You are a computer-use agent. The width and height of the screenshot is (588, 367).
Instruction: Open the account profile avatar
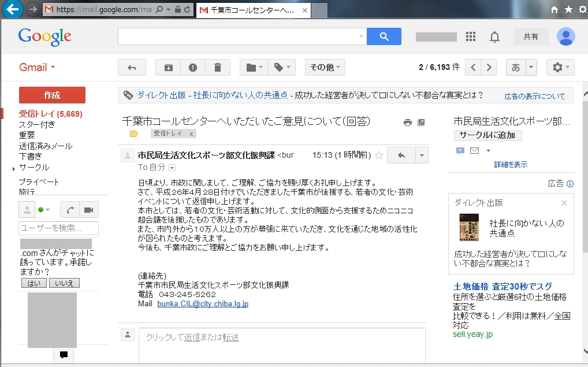coord(566,36)
